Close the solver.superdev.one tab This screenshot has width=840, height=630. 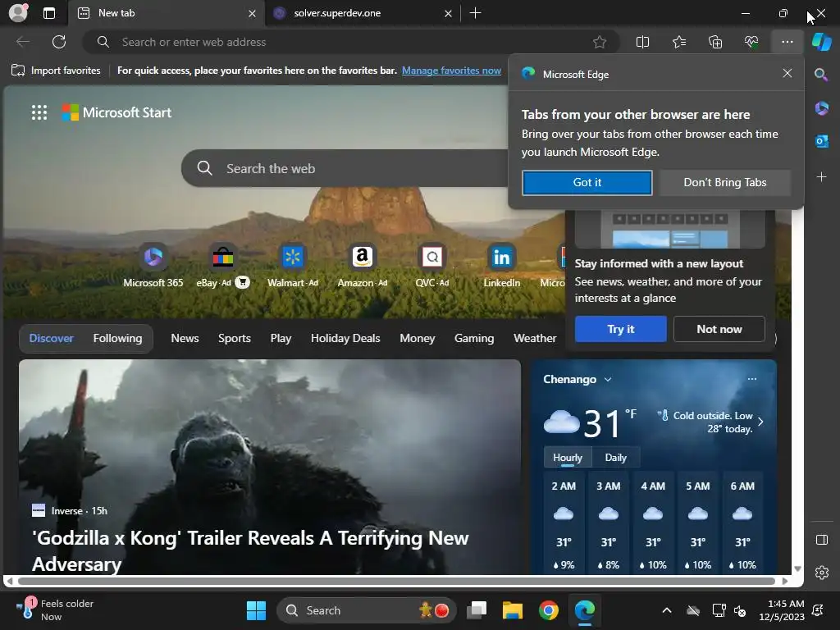[449, 13]
